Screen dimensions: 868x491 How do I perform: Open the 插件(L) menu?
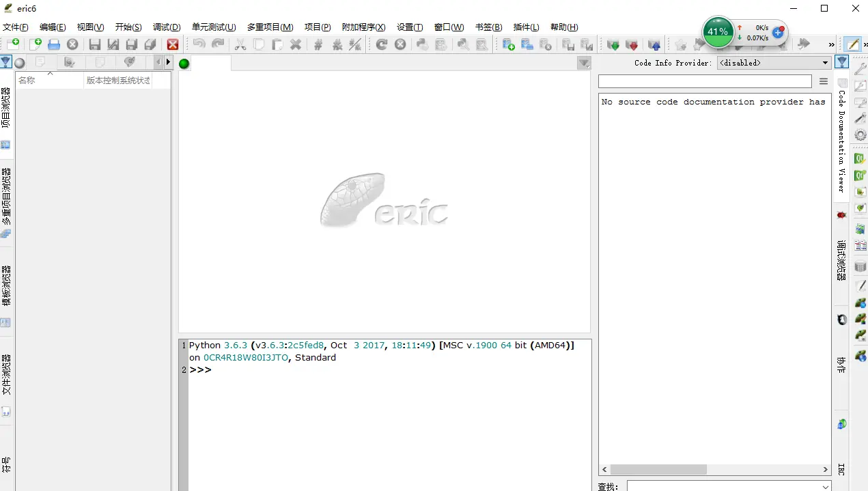(x=526, y=27)
